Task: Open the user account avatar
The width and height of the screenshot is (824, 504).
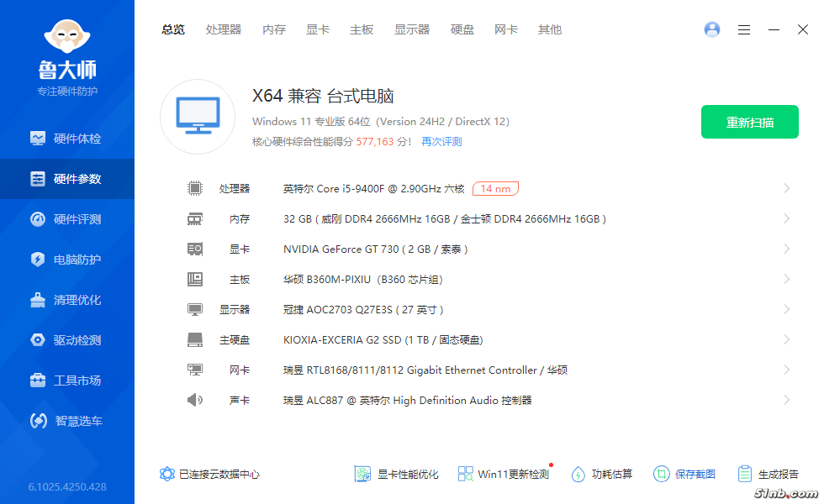Action: pos(712,29)
